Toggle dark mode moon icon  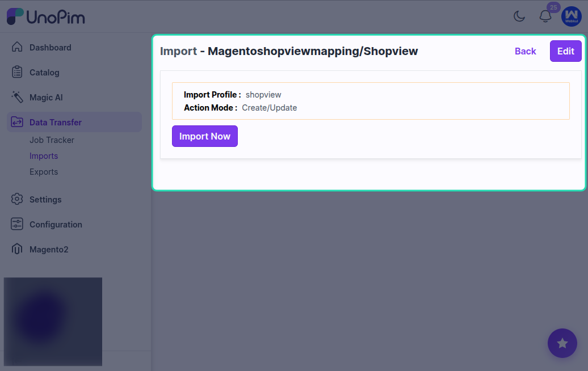519,16
